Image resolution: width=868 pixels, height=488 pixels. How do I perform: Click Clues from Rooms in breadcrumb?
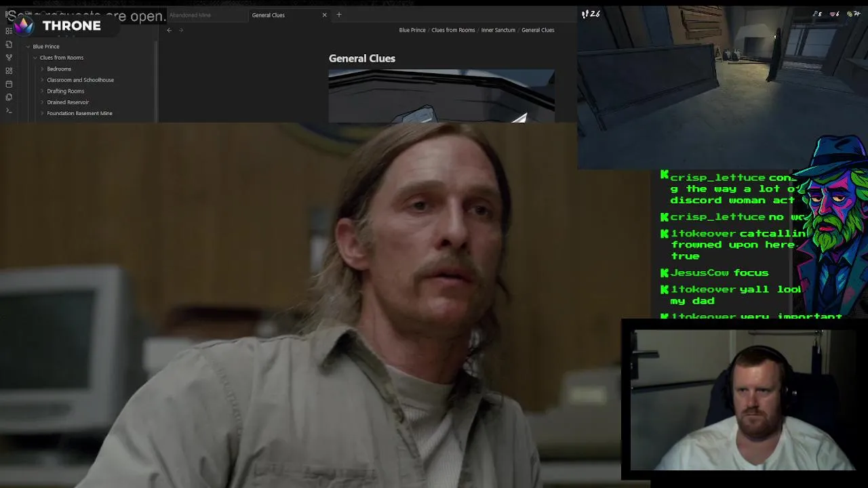453,30
